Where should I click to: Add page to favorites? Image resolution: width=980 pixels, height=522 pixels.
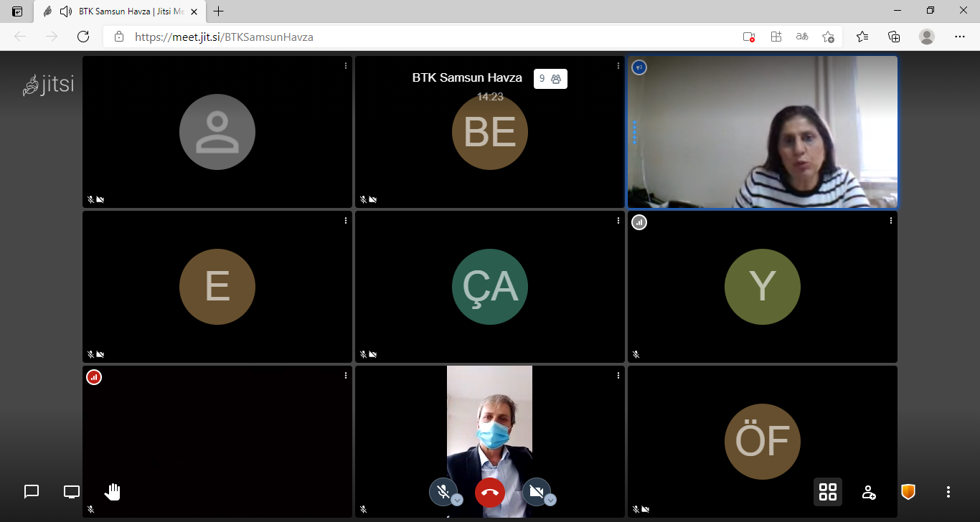(829, 37)
